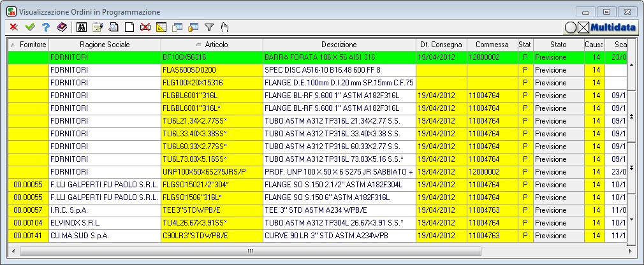Click the blank new page icon
The height and width of the screenshot is (265, 644).
[129, 27]
